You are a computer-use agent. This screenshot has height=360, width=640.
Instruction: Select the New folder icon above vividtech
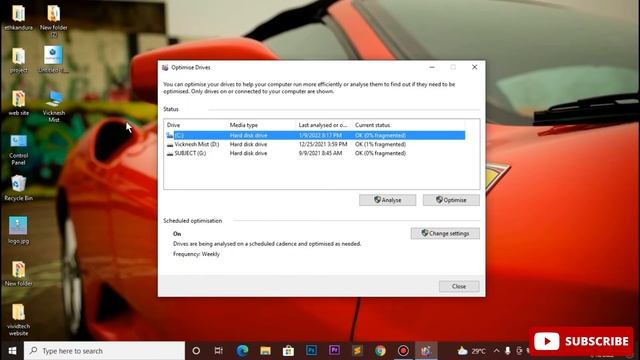click(x=18, y=274)
